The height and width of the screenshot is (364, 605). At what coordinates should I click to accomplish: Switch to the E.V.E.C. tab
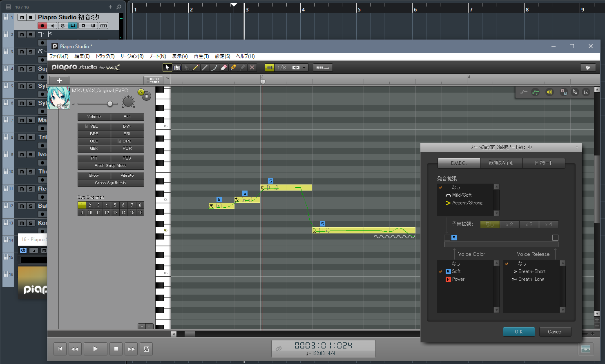click(x=459, y=163)
